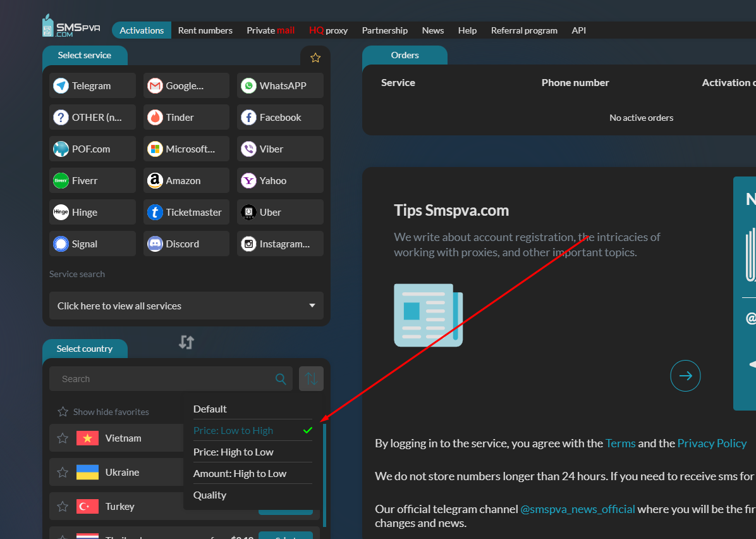The image size is (756, 539).
Task: Click the Tips Smspva.com heading
Action: [451, 211]
